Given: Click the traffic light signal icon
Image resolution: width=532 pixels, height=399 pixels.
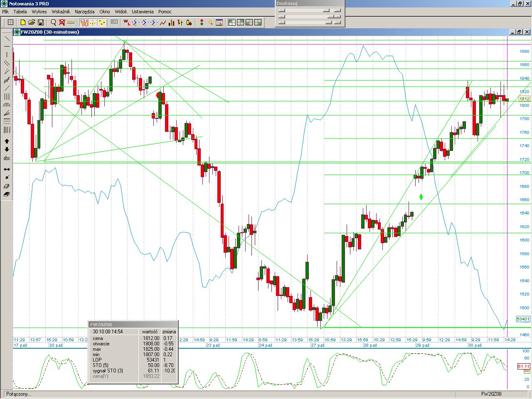Looking at the screenshot, I should pyautogui.click(x=202, y=22).
